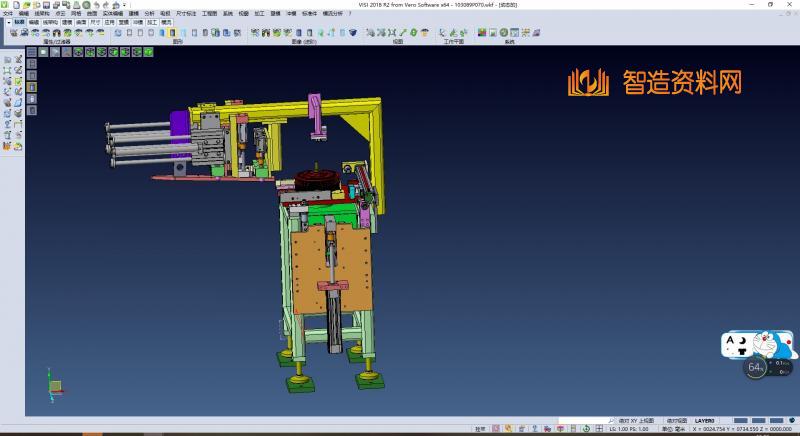The width and height of the screenshot is (800, 436).
Task: Toggle the highlighted yellow icon in left toolbar
Action: pos(32,87)
